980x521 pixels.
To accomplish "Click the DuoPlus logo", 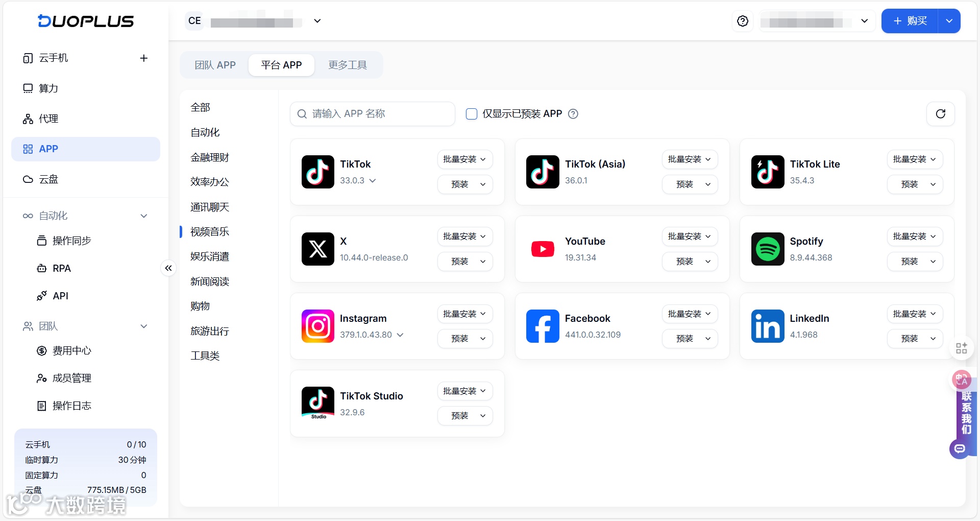I will pos(86,21).
